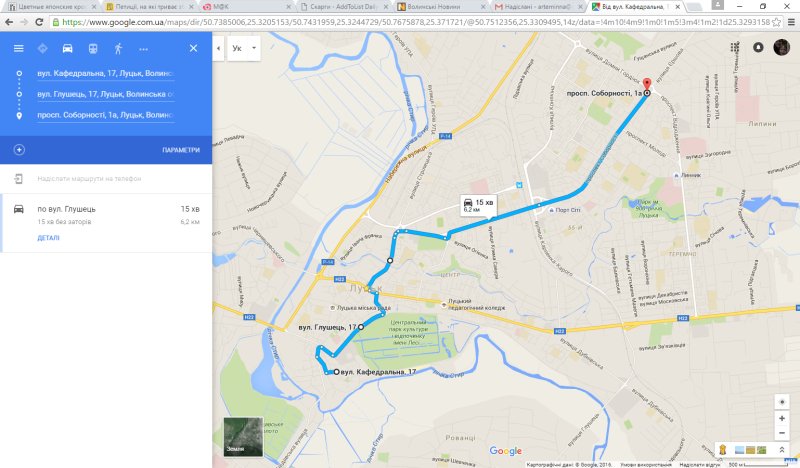Add a destination with the plus icon

click(19, 150)
